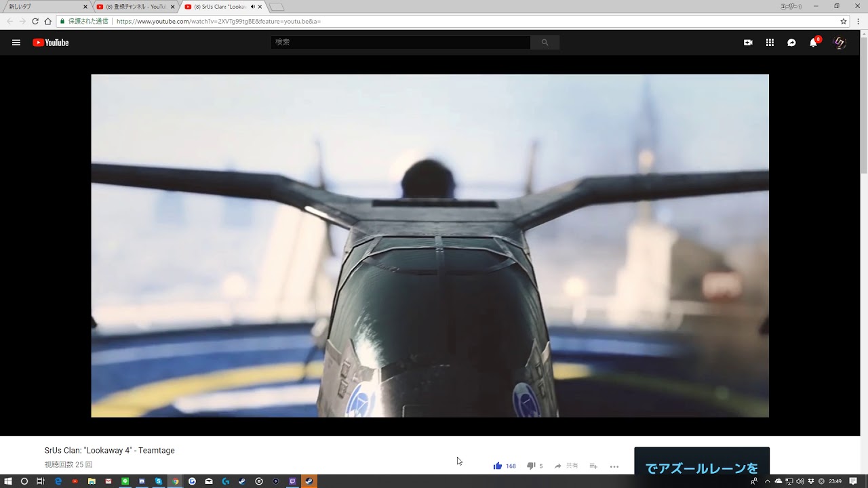
Task: Open the YouTube messages bubble icon
Action: 791,43
